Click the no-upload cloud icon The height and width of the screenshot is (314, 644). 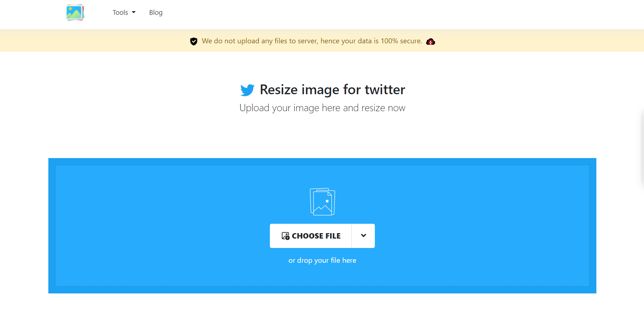coord(430,42)
